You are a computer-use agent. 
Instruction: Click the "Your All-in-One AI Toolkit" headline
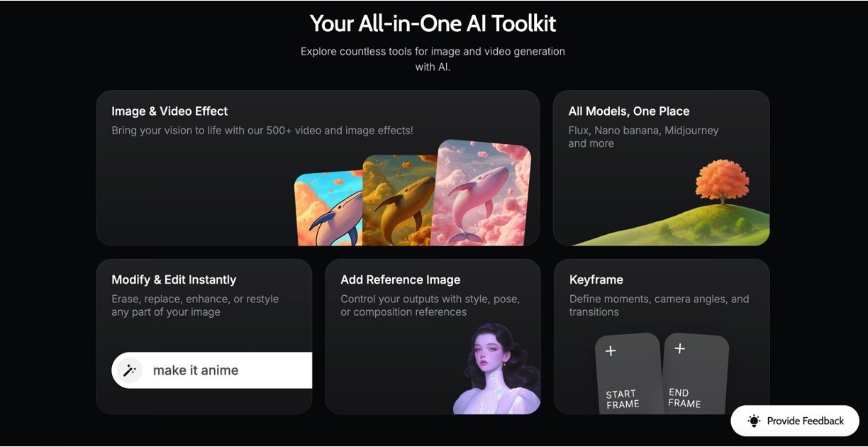tap(433, 23)
